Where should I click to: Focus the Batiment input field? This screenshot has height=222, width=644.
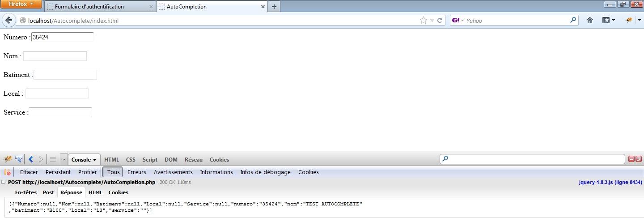coord(65,75)
